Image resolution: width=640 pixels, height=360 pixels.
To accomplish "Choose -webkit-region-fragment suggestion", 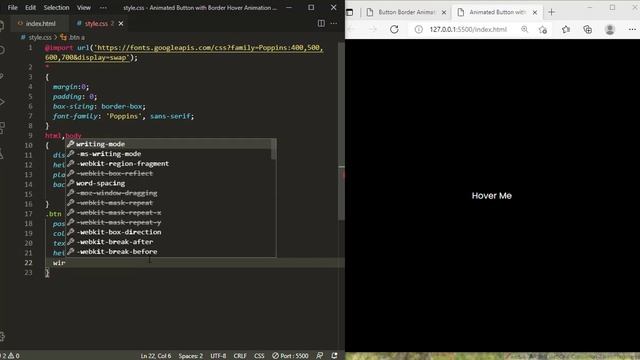I will [171, 163].
